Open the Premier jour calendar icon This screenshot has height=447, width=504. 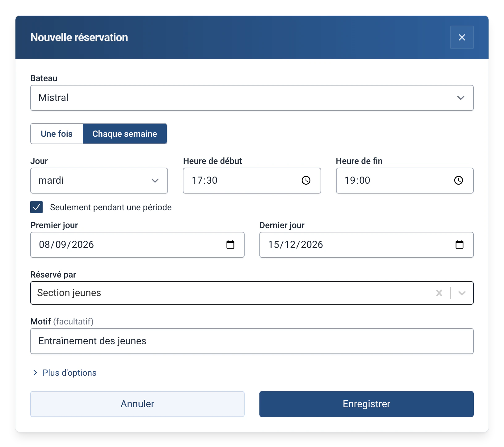click(x=230, y=244)
